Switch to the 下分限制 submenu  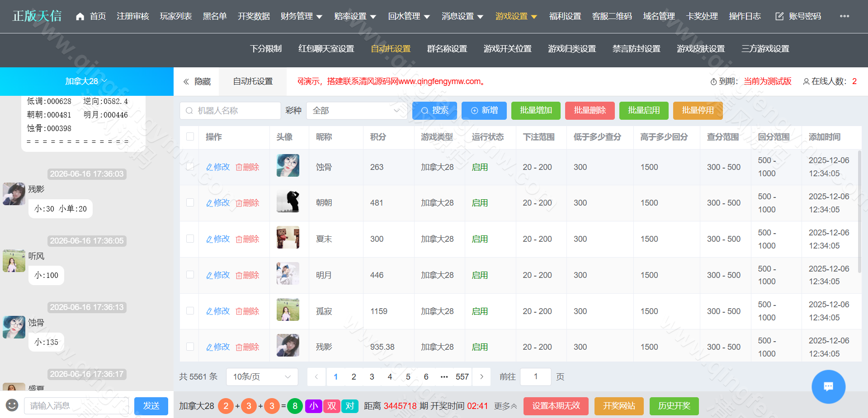point(266,49)
